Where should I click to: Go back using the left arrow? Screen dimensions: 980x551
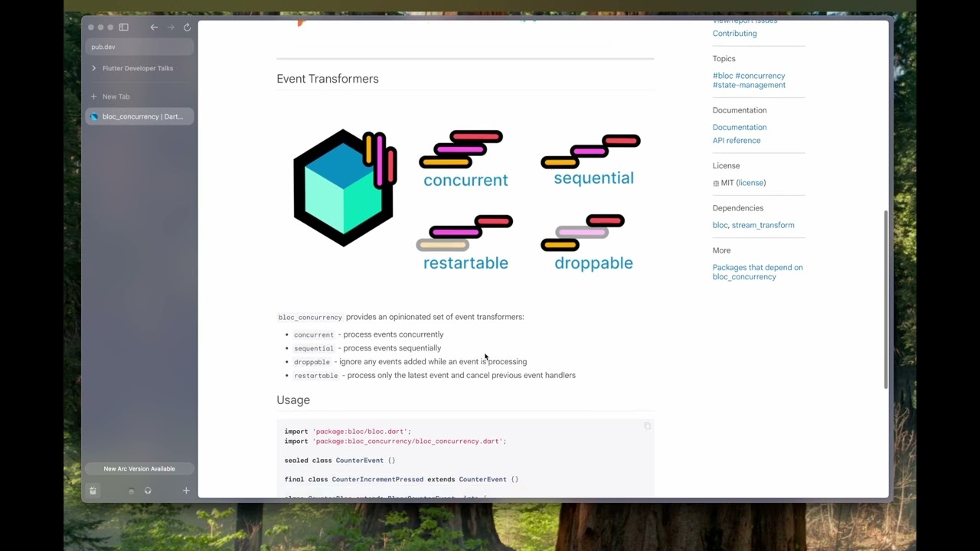154,28
